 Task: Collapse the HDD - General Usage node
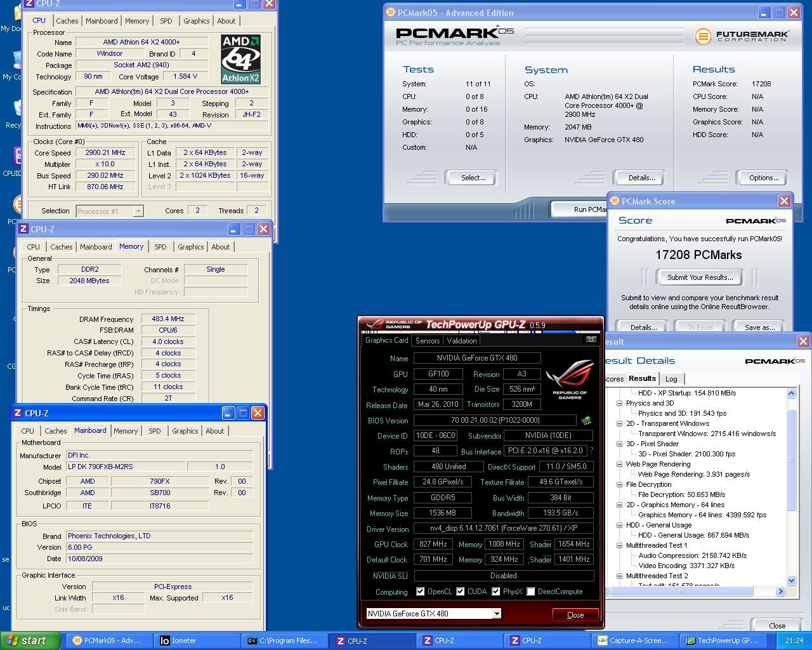[620, 525]
